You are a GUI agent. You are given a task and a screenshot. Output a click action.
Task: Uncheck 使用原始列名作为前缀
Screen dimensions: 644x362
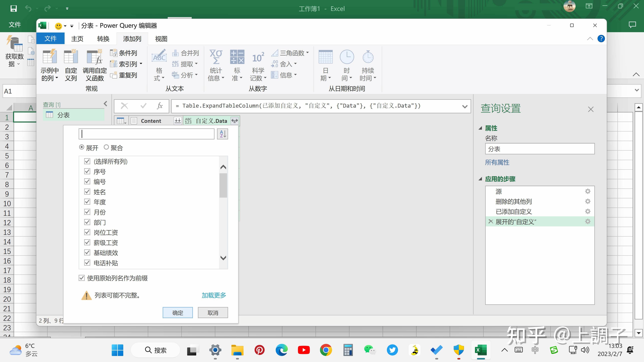tap(82, 278)
